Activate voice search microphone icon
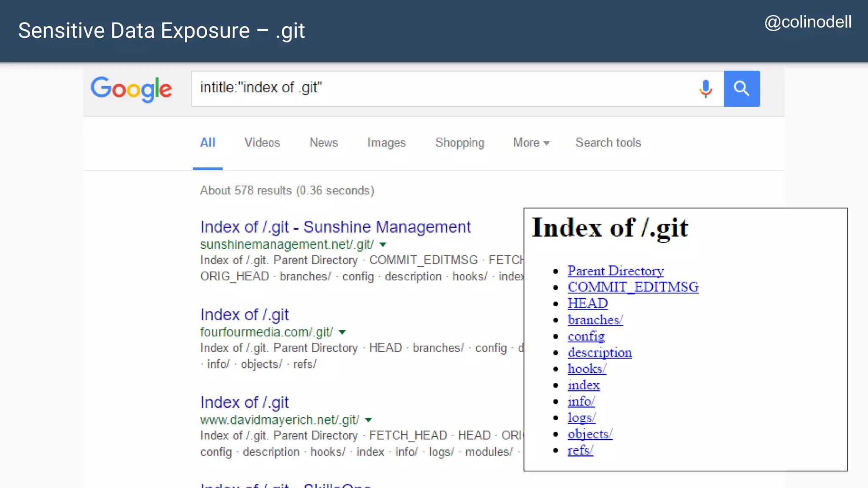This screenshot has width=868, height=488. (706, 89)
